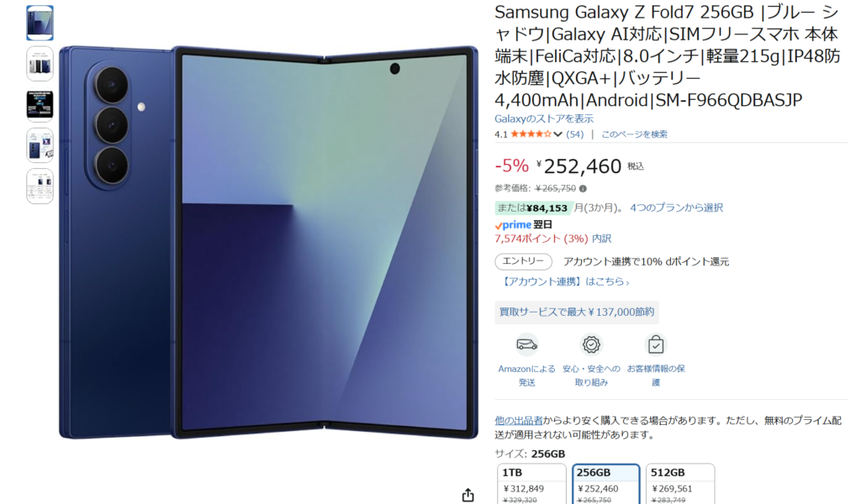861x504 pixels.
Task: Click the Amazon delivery truck icon
Action: (526, 344)
